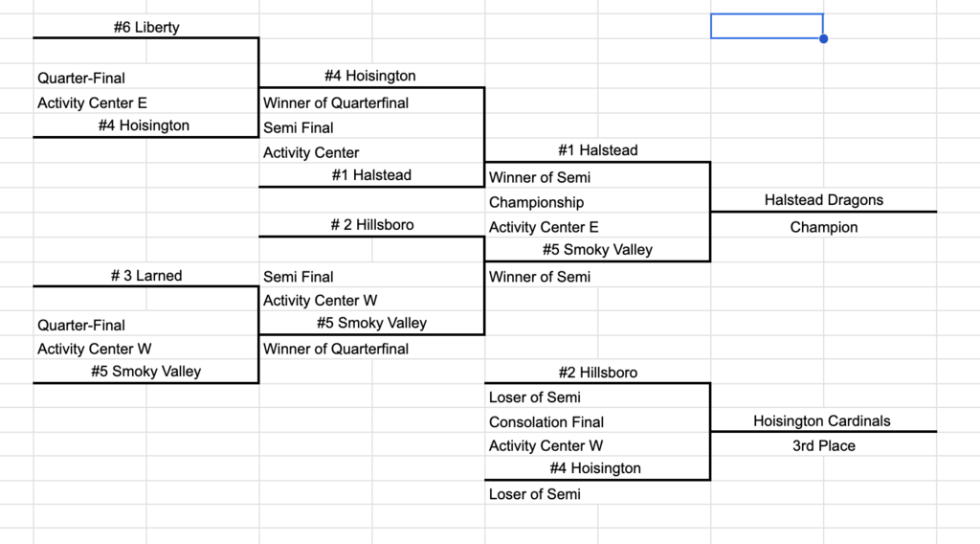This screenshot has height=544, width=980.
Task: Select the "Halstead Dragons" cell
Action: (823, 200)
